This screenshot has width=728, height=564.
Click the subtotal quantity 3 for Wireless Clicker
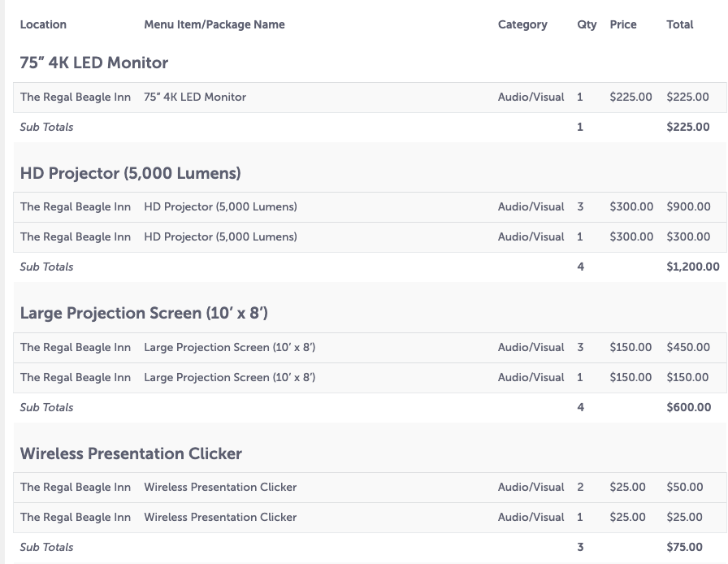point(580,547)
